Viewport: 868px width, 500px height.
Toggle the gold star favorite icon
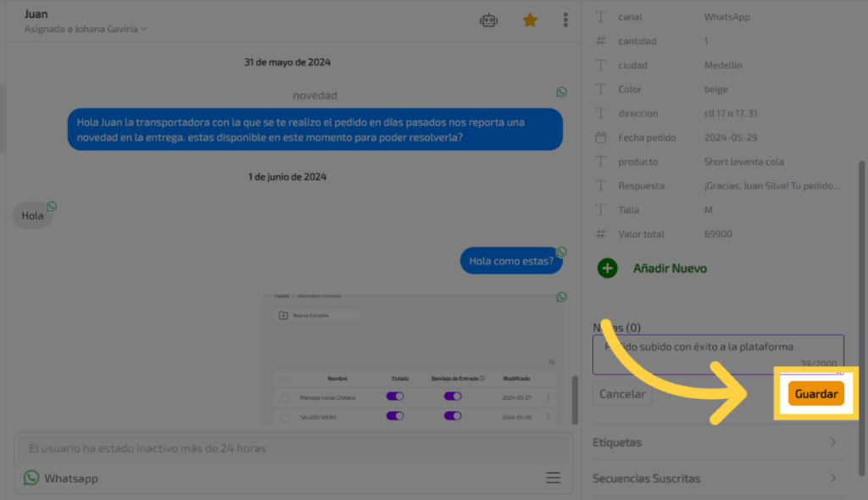click(x=530, y=20)
